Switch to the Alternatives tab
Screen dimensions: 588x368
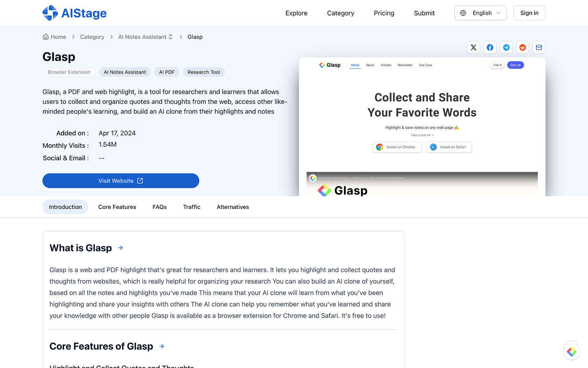click(x=233, y=207)
